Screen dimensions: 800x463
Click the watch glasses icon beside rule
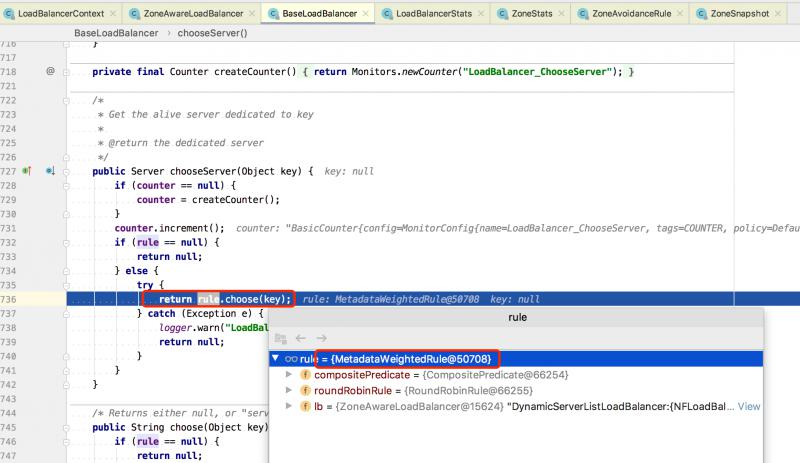(x=291, y=359)
